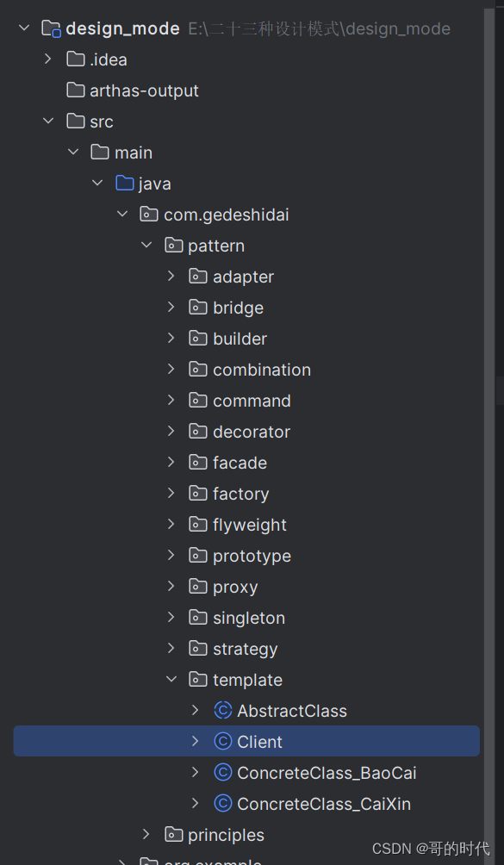Collapse the src folder
The image size is (504, 865).
(48, 121)
